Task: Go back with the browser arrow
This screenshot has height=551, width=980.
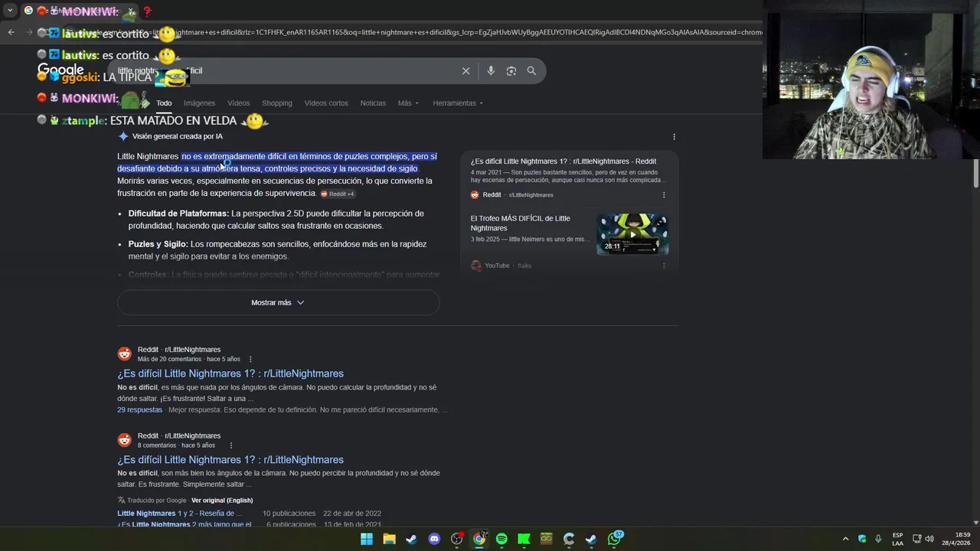Action: (11, 32)
